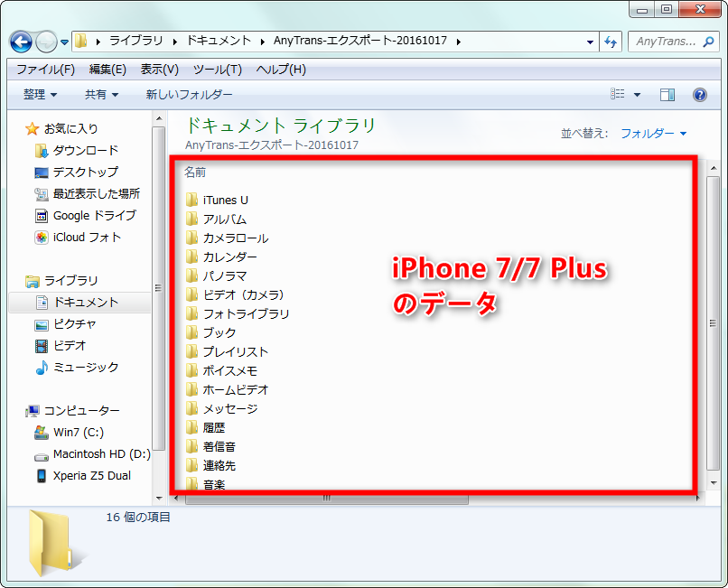The height and width of the screenshot is (588, 728).
Task: Open Macintosh HD (D:) drive
Action: coord(92,454)
